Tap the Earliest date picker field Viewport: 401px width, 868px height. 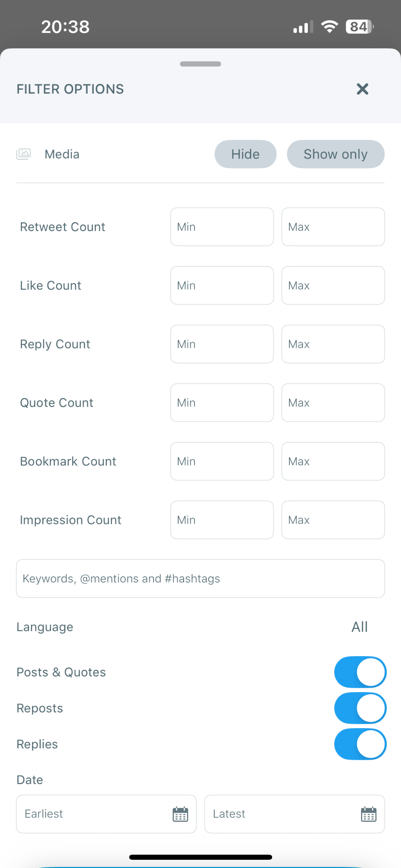(90, 814)
